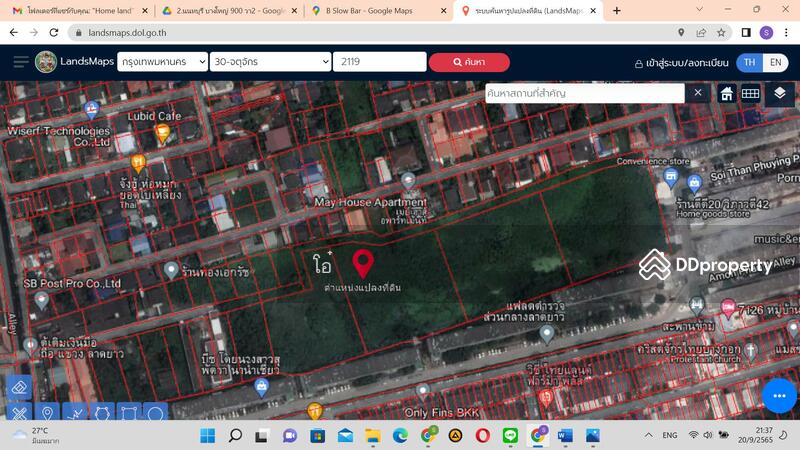Open the เข้าสู่ระบบ/ลงทะเบียน login link
800x450 pixels.
pyautogui.click(x=682, y=63)
